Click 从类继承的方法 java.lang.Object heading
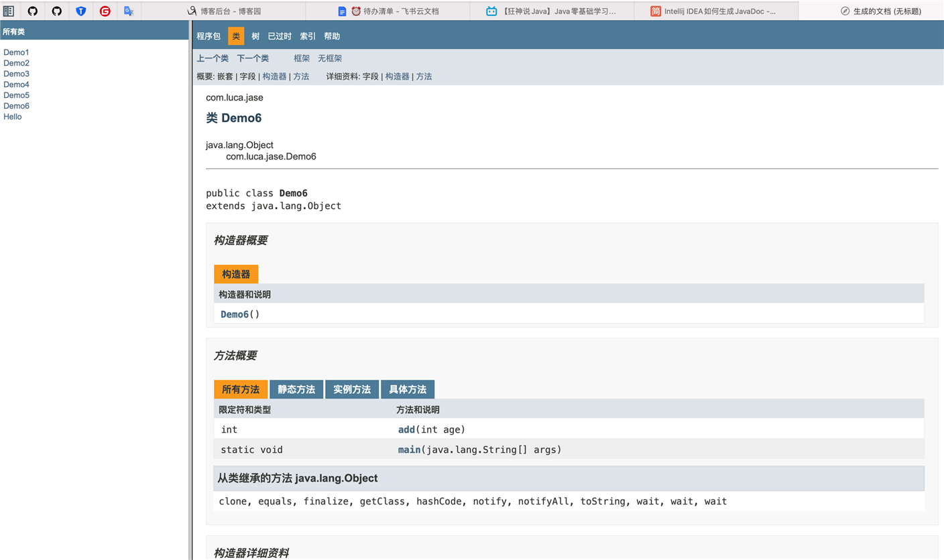The image size is (944, 560). point(298,478)
